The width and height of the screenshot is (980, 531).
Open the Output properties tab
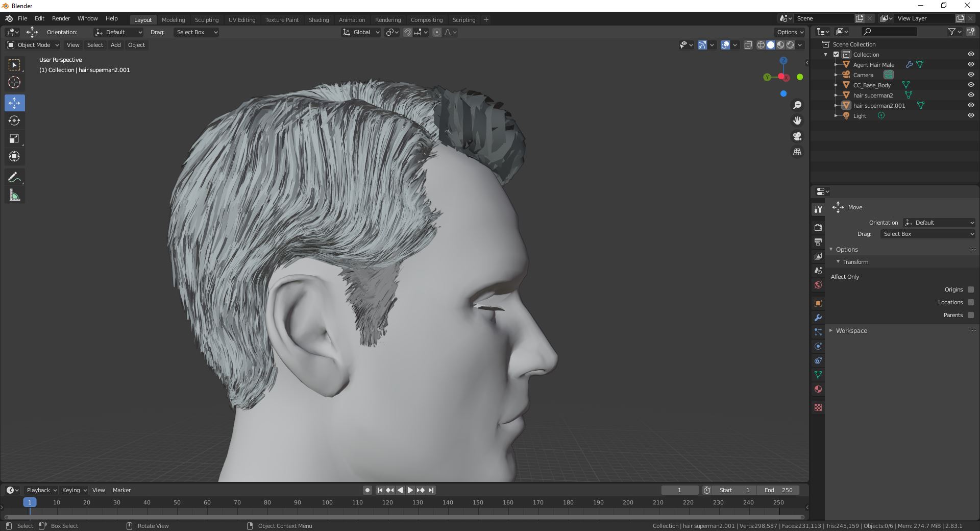(x=818, y=242)
